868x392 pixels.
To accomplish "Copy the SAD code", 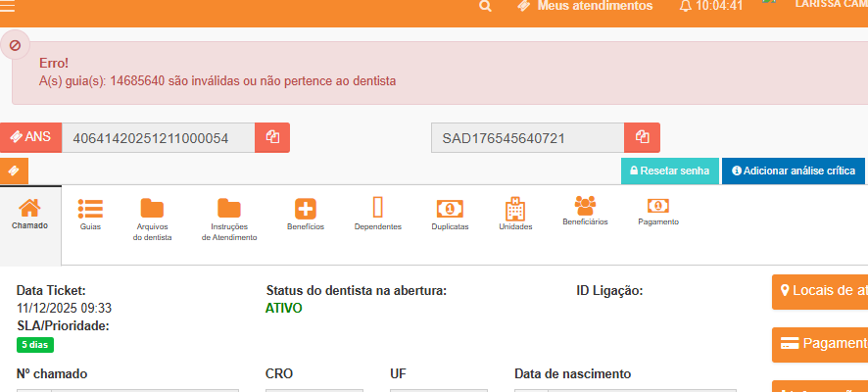I will point(642,137).
